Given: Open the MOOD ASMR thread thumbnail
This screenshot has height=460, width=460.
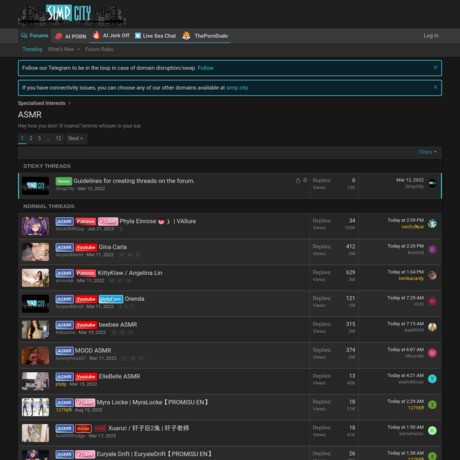Looking at the screenshot, I should [x=35, y=355].
